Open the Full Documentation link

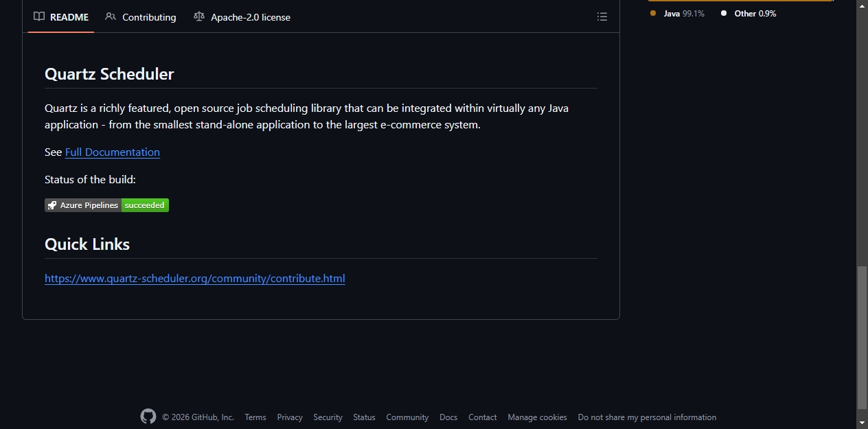point(113,152)
